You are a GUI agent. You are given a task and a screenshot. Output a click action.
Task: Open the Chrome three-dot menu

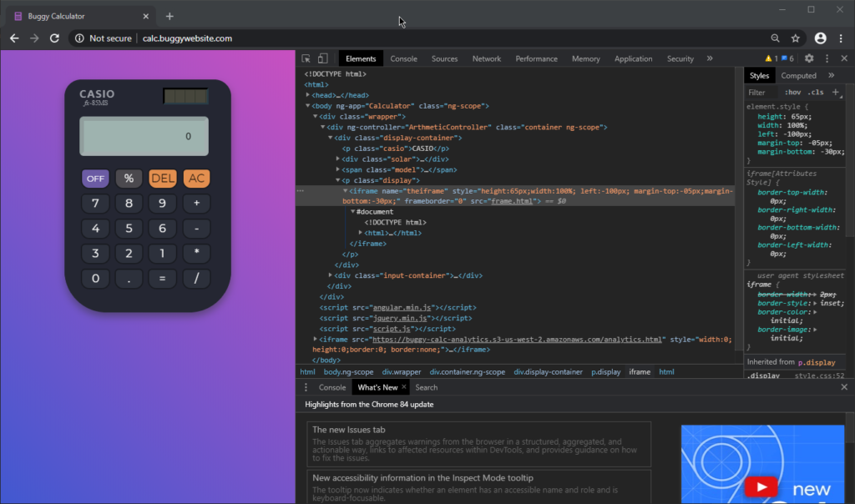(841, 38)
